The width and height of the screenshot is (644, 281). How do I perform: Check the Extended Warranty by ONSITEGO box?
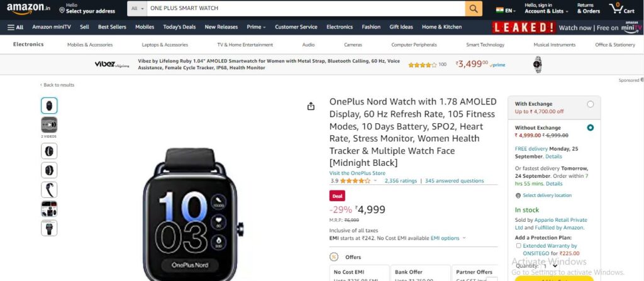[518, 246]
